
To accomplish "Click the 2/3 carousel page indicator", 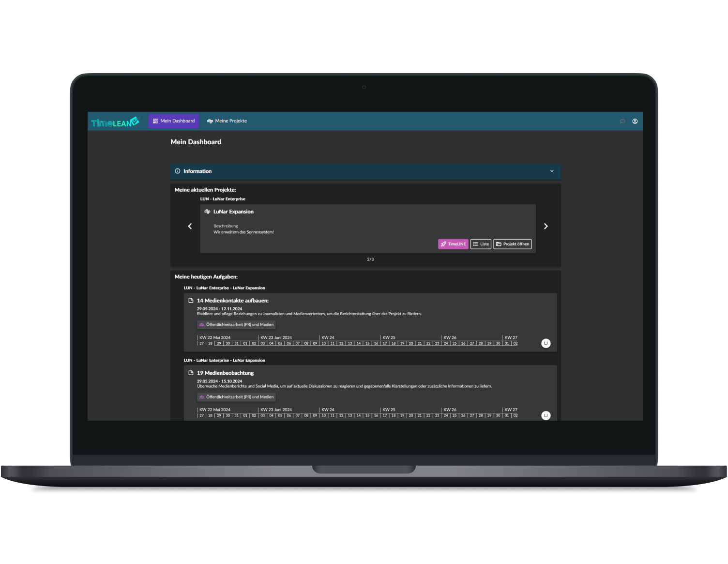I will [370, 259].
